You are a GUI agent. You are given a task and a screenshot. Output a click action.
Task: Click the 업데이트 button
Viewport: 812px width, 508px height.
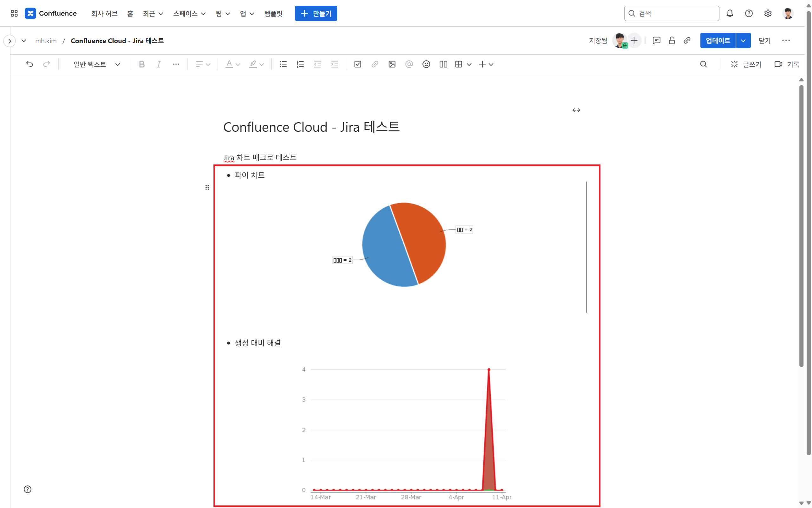tap(718, 41)
